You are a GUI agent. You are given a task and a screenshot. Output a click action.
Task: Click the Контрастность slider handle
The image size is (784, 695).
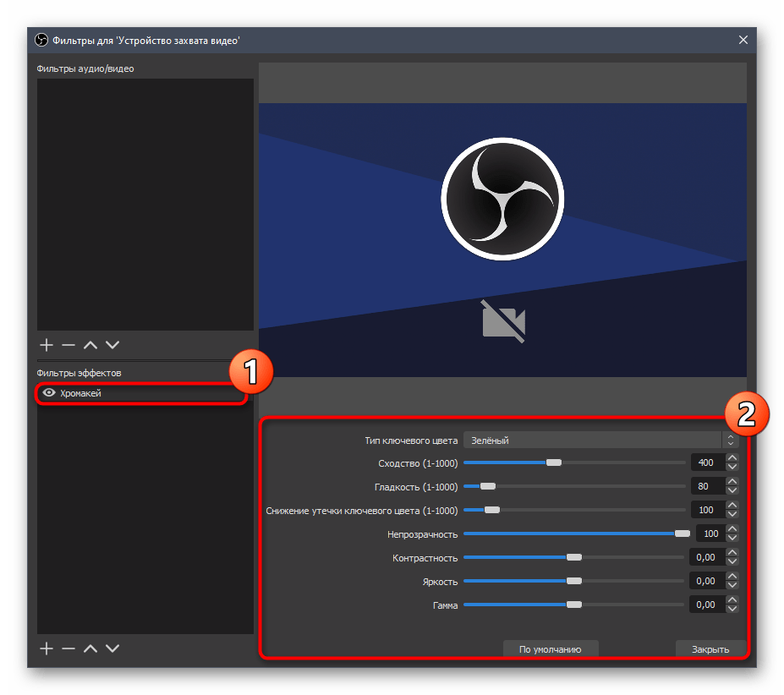[574, 557]
